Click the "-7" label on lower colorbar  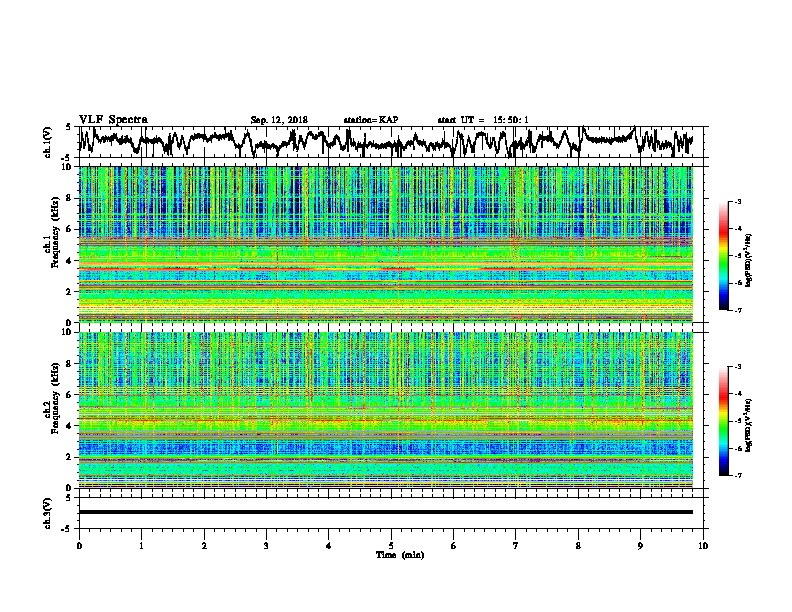[x=737, y=475]
